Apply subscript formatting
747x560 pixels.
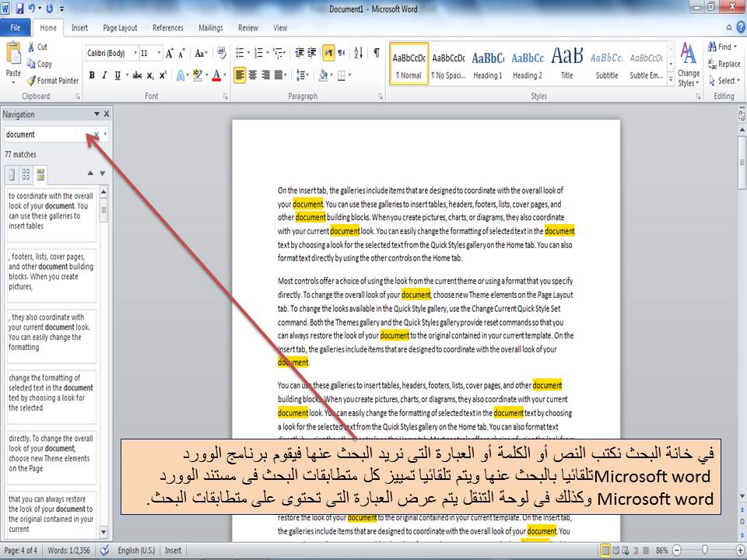(x=150, y=75)
